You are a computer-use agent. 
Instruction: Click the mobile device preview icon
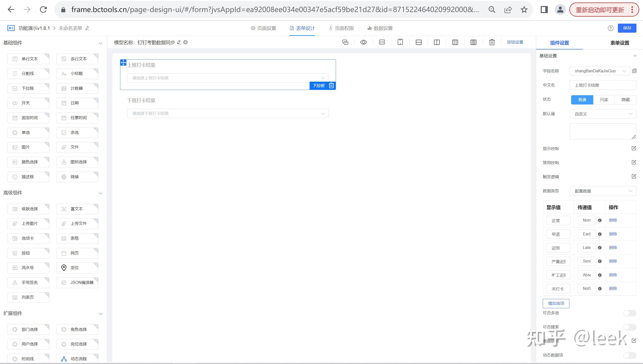point(400,42)
